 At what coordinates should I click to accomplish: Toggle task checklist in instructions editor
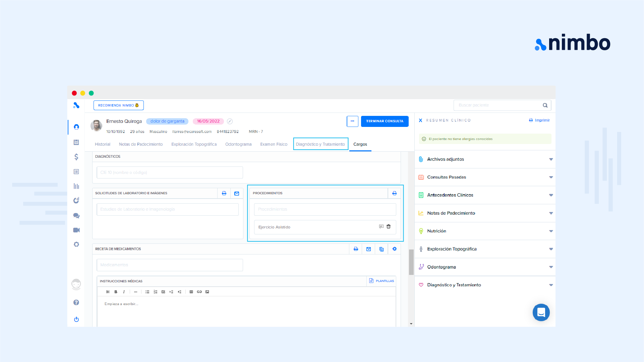coord(163,292)
